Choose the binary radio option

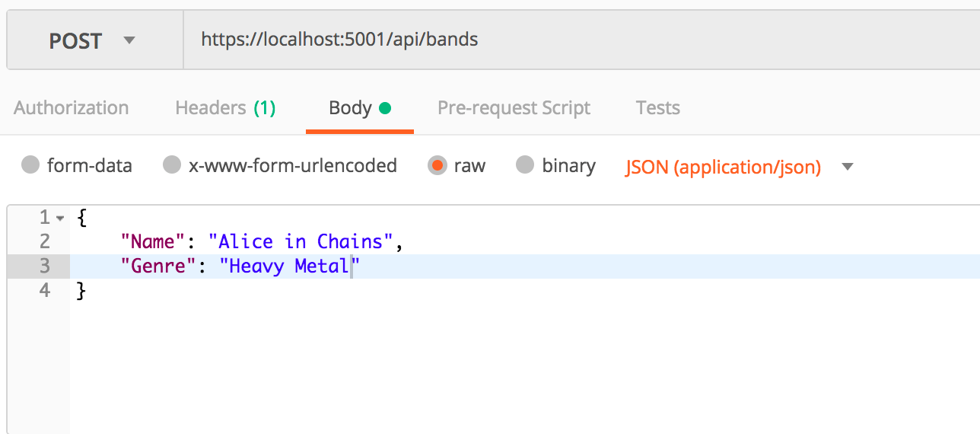525,165
